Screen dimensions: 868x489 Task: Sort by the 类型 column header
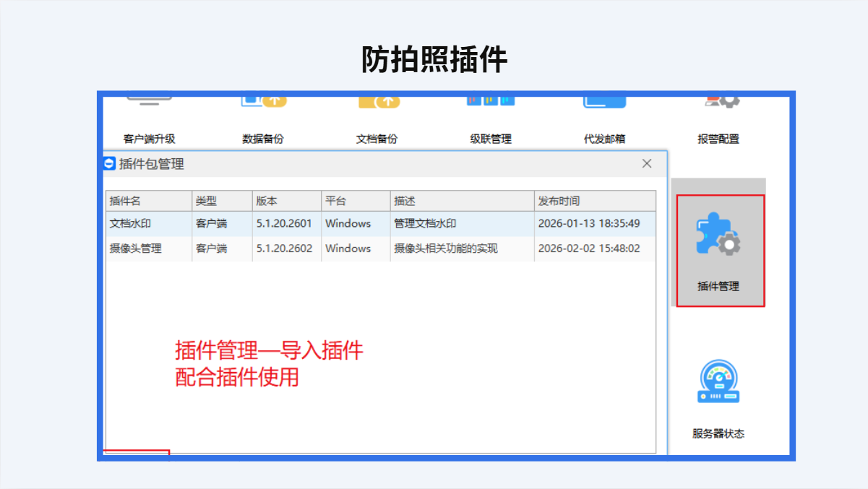pos(223,201)
